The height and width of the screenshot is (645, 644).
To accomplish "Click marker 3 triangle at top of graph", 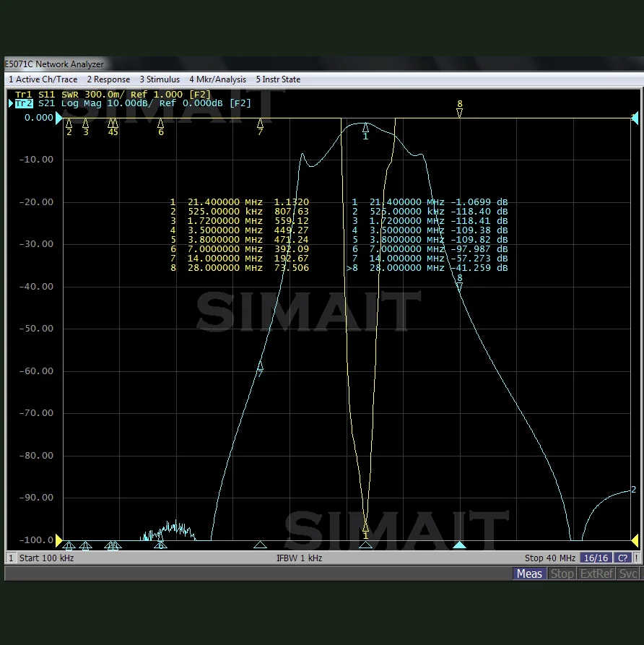I will point(85,124).
